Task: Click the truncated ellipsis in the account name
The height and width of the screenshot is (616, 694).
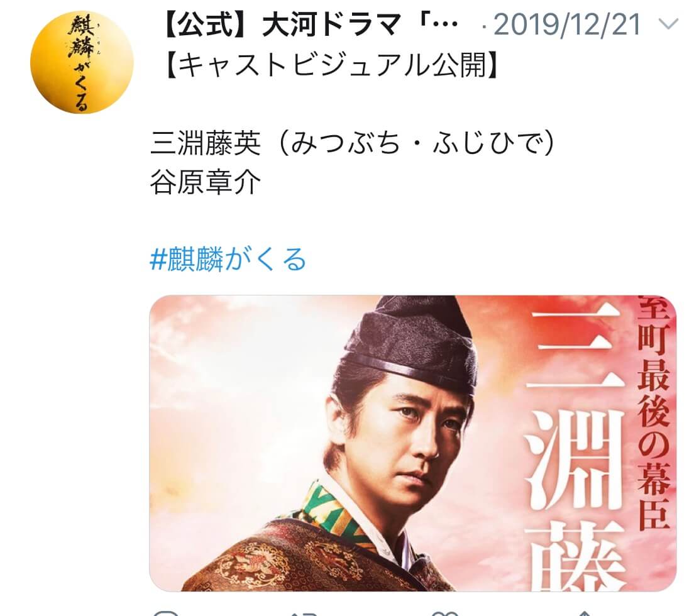Action: click(443, 25)
